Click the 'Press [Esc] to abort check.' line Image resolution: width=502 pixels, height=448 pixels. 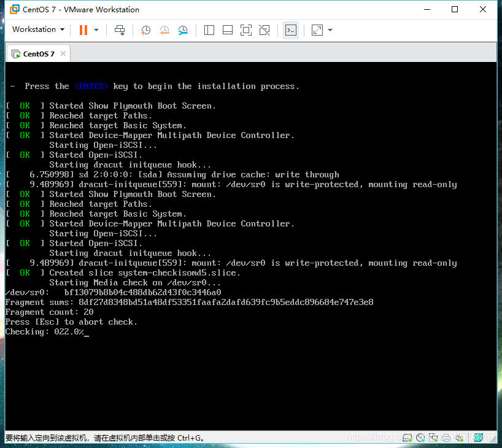(71, 322)
